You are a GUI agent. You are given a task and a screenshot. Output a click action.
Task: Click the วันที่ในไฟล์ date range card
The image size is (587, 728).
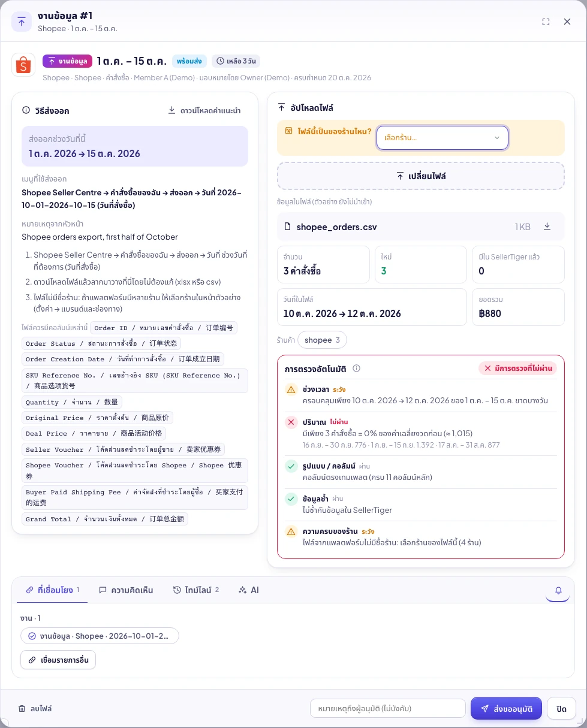coord(372,307)
